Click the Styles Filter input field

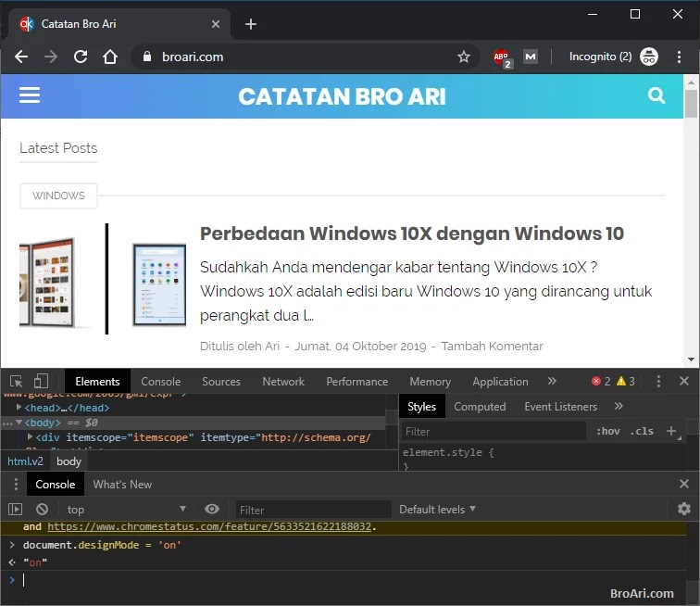(x=494, y=431)
